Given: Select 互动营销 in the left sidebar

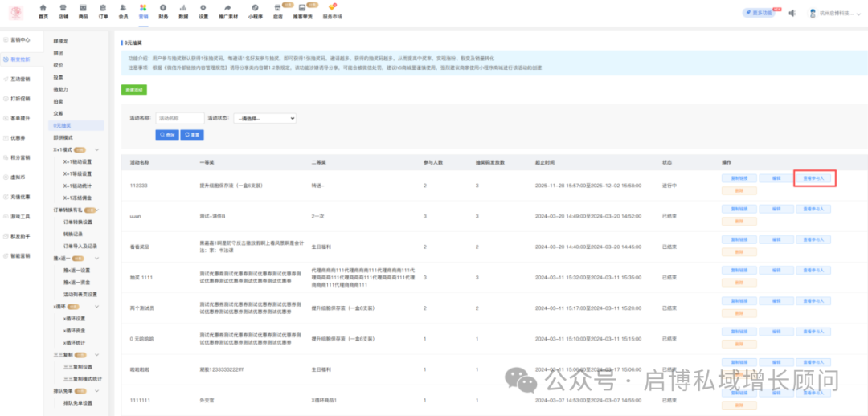Looking at the screenshot, I should pos(21,79).
